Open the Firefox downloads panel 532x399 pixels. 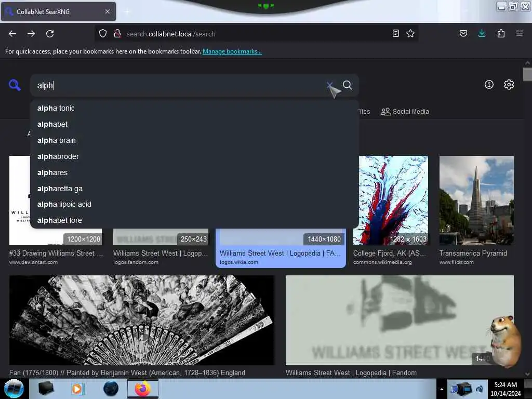pyautogui.click(x=482, y=33)
